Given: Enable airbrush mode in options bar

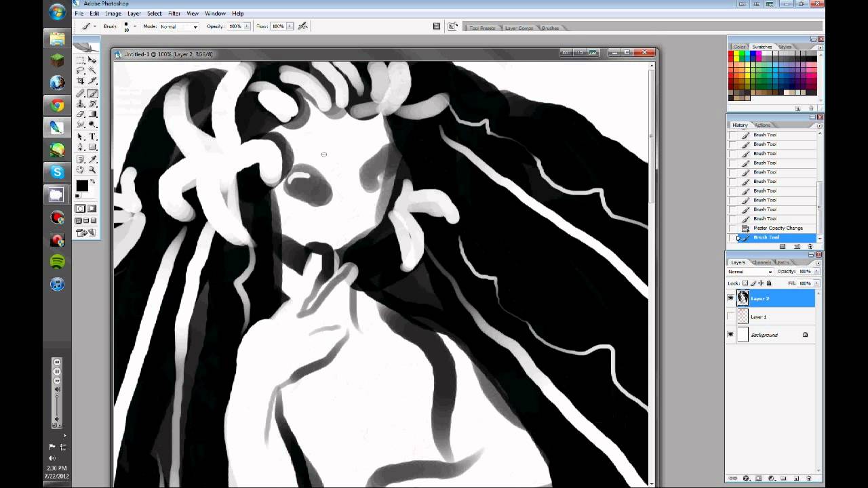Looking at the screenshot, I should click(x=303, y=26).
